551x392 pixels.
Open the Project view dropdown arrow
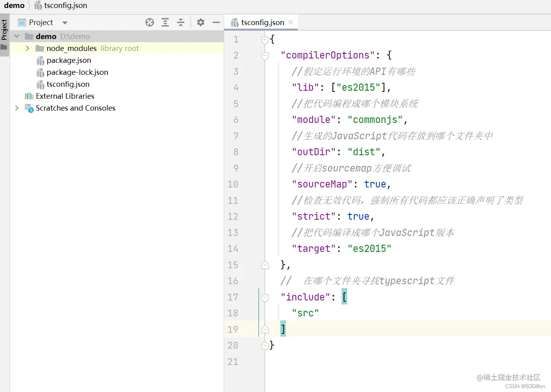tap(65, 23)
